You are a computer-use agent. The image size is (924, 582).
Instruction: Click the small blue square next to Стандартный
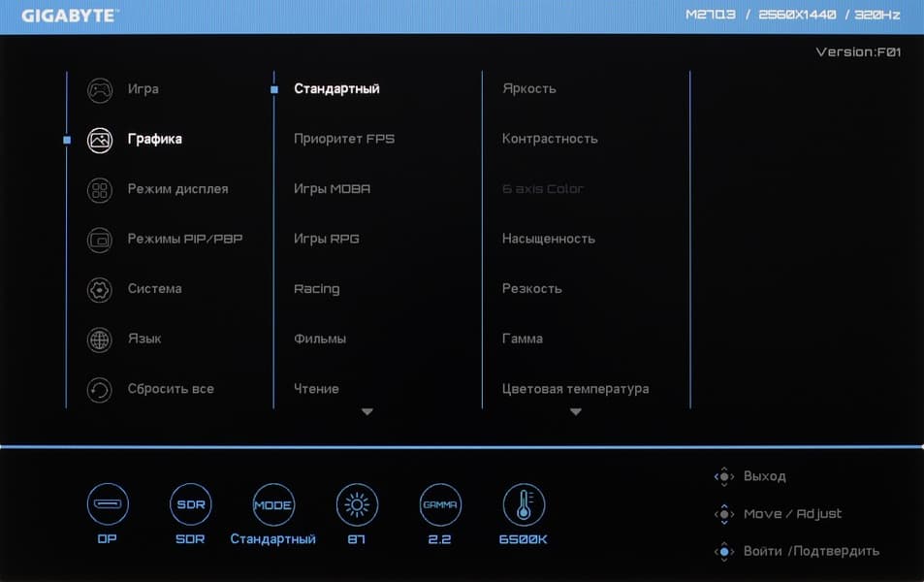(274, 89)
